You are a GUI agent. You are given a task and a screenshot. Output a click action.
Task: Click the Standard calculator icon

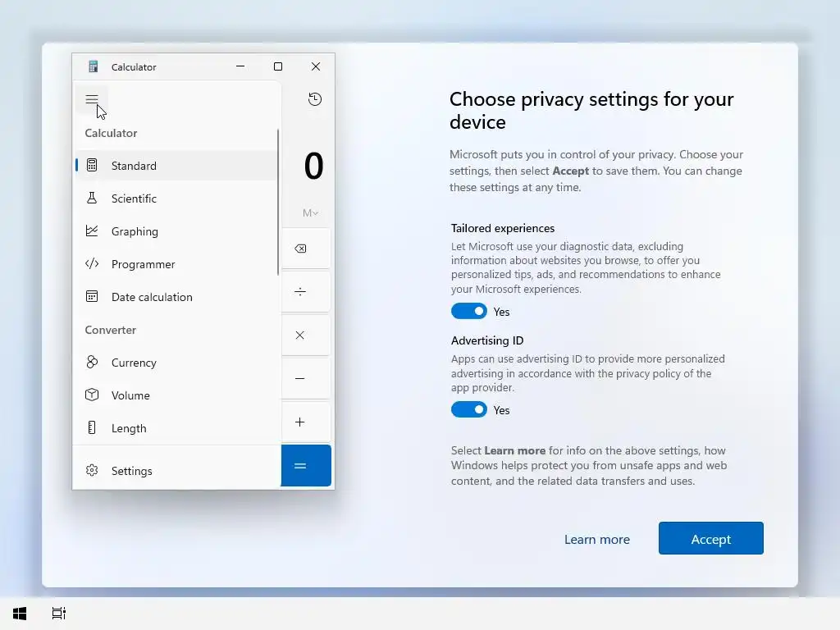pyautogui.click(x=92, y=166)
